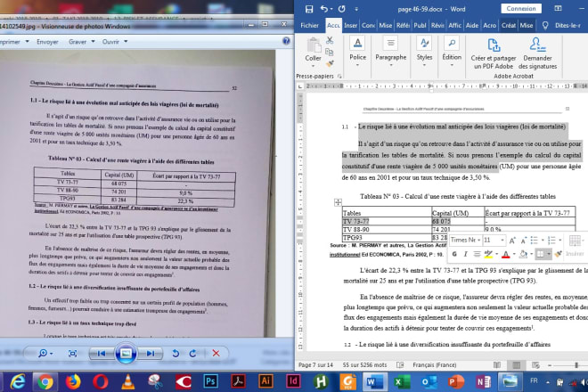Click the 55 sur 5256 mots word count
Image resolution: width=588 pixels, height=392 pixels.
[x=364, y=365]
